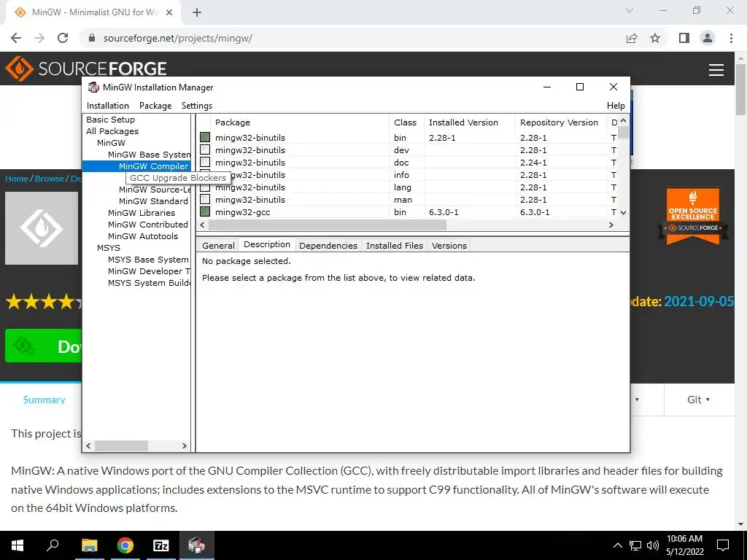The height and width of the screenshot is (560, 747).
Task: Click the site lock icon in address bar
Action: pos(93,38)
